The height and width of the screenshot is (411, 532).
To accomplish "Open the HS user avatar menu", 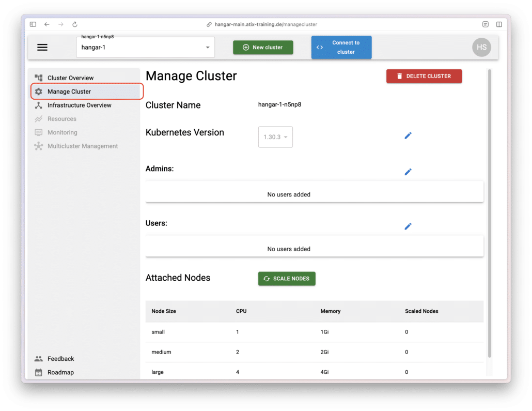I will coord(481,47).
